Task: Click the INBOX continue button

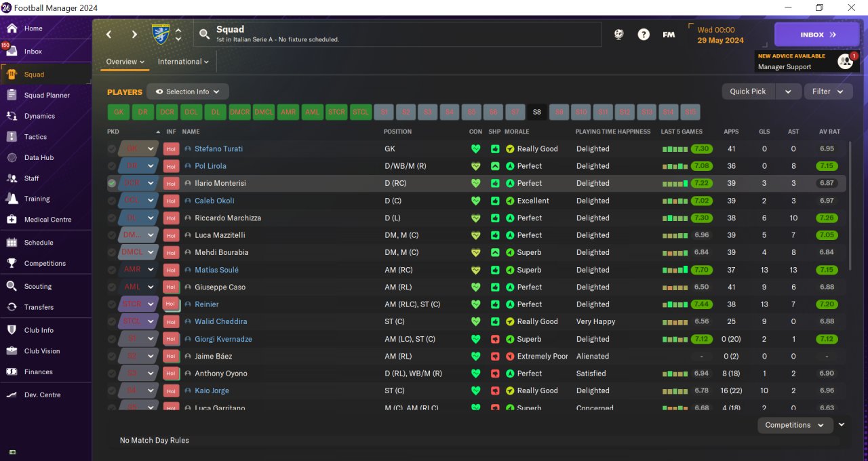Action: [x=817, y=35]
